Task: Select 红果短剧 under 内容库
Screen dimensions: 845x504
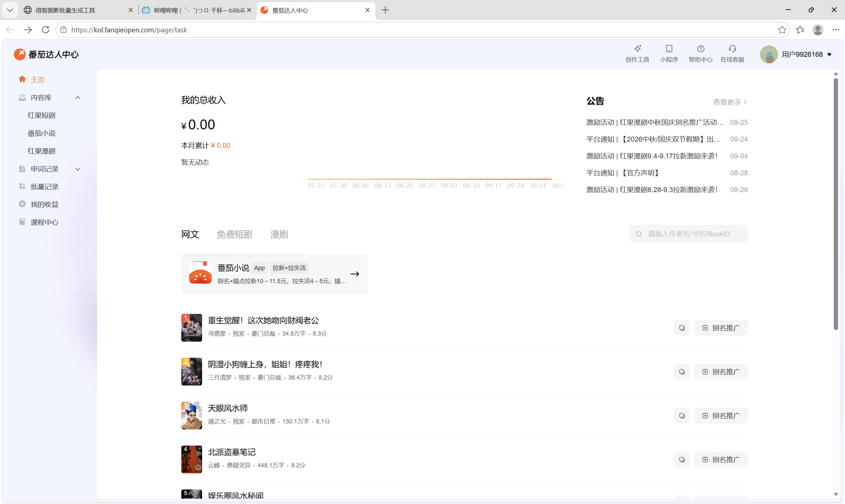Action: [x=41, y=115]
